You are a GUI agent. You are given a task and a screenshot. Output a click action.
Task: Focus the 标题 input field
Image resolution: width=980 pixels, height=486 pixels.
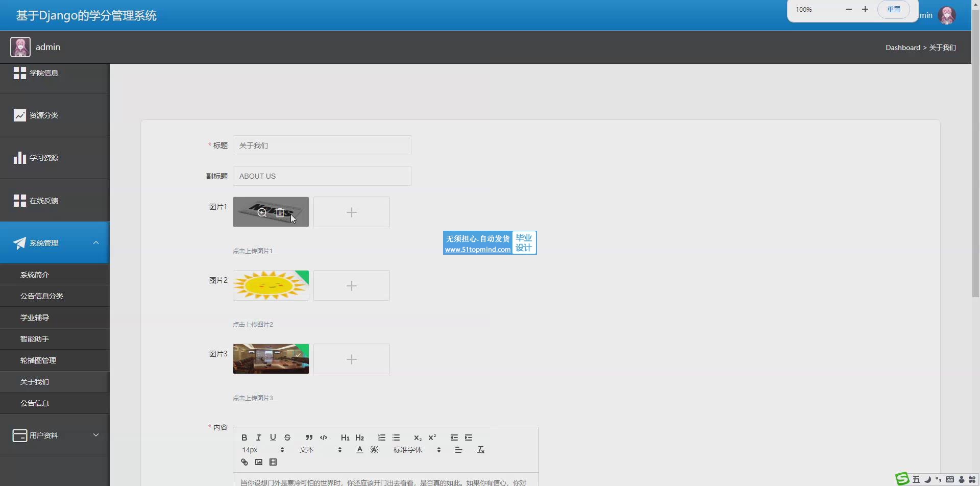coord(322,145)
